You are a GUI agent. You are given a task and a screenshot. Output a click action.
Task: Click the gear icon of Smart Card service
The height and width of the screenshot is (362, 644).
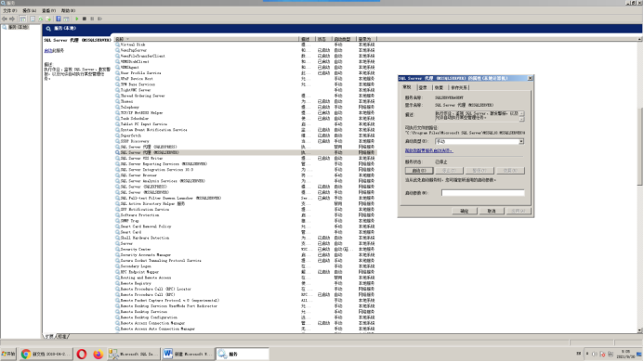pos(117,232)
